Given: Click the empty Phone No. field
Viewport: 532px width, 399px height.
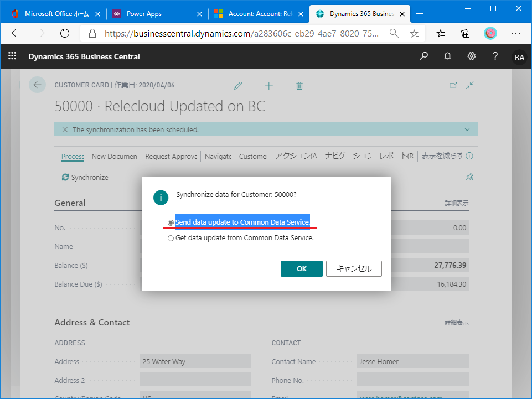Looking at the screenshot, I should (413, 380).
